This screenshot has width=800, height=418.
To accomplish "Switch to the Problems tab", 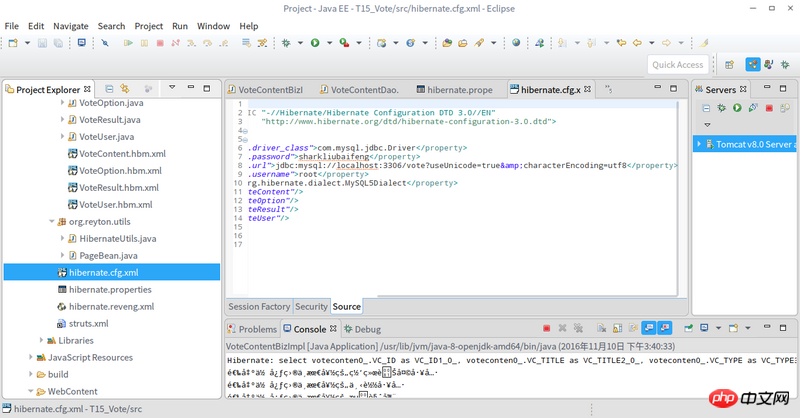I will tap(256, 329).
